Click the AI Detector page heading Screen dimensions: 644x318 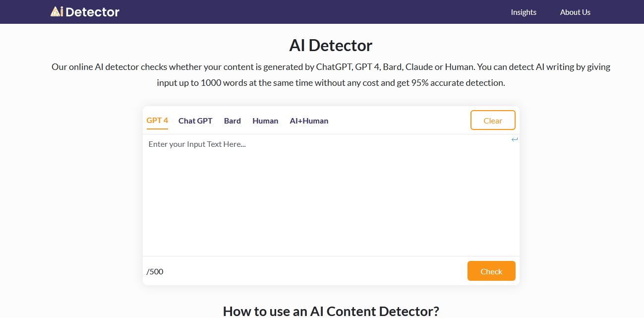[331, 46]
